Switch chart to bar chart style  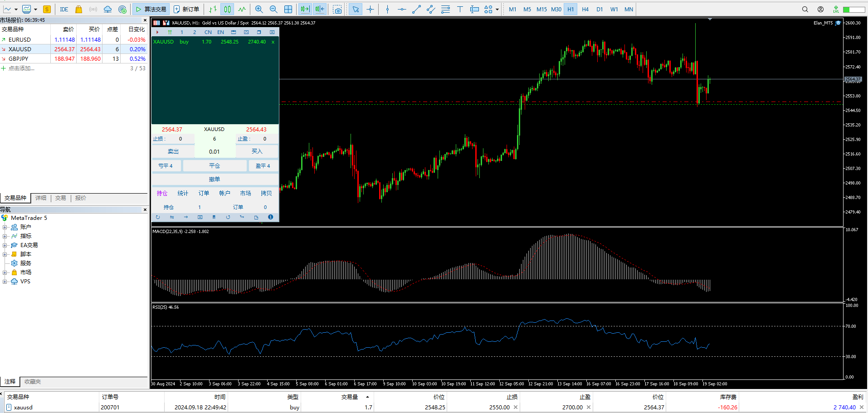(213, 9)
